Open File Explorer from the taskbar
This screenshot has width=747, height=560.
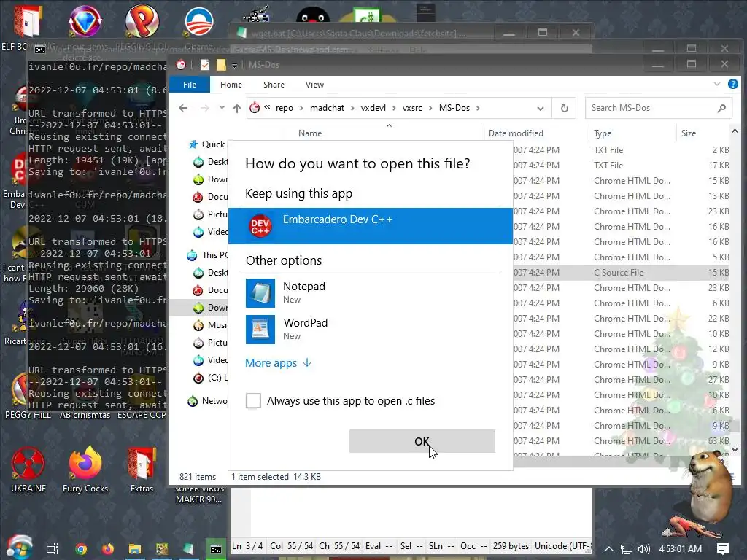point(135,548)
